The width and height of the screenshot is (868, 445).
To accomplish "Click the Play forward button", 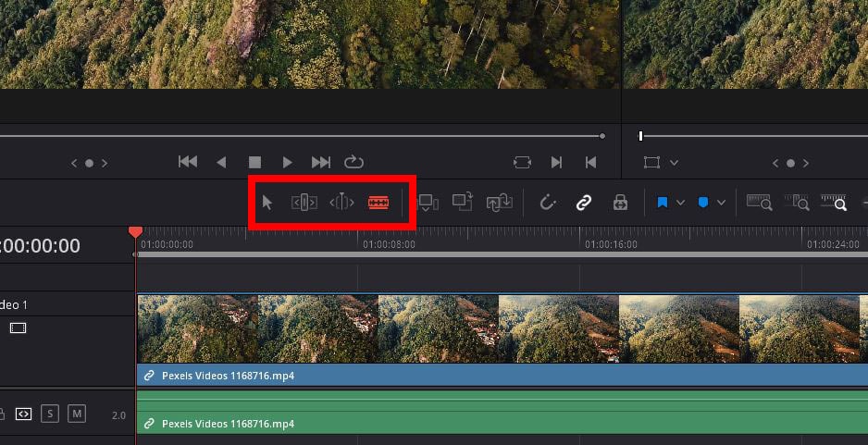I will coord(287,162).
